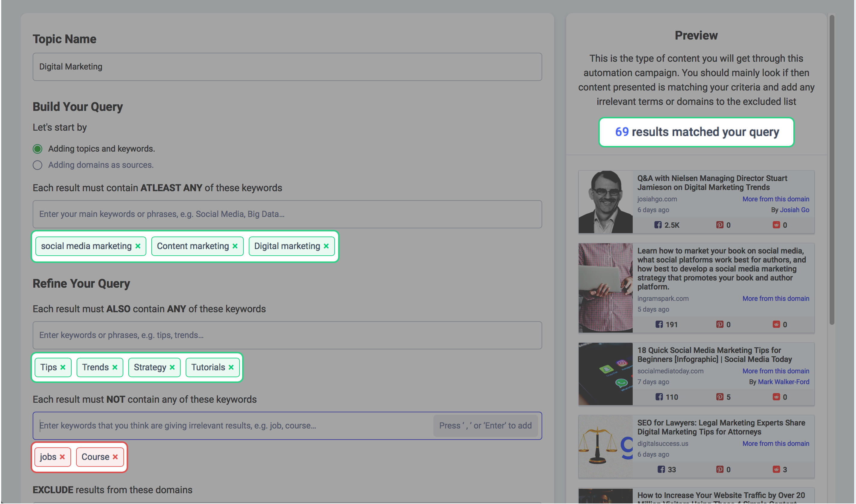
Task: Open 18 Quick Social Media Marketing Tips article
Action: click(x=714, y=355)
